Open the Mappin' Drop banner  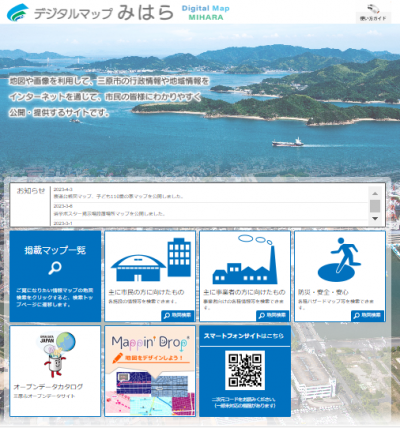150,371
